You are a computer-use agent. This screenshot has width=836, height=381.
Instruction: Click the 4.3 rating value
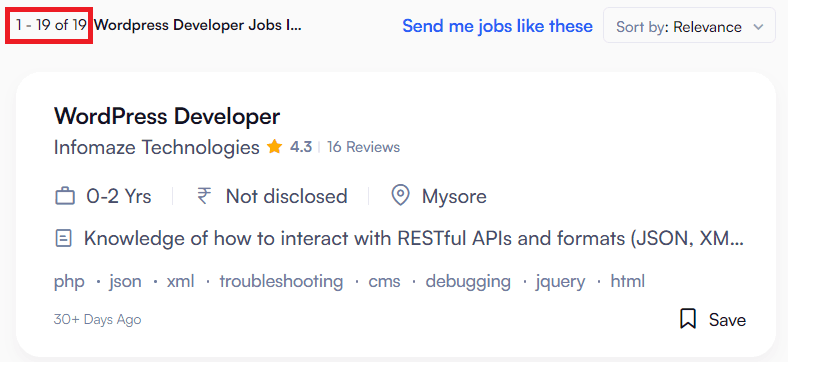[x=301, y=147]
